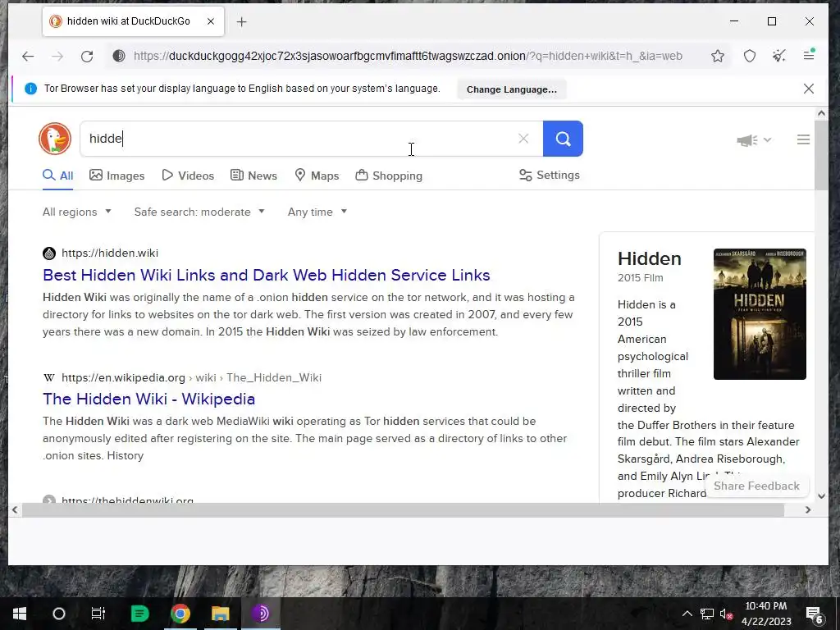Switch to the Shopping tab
840x630 pixels.
[x=389, y=176]
